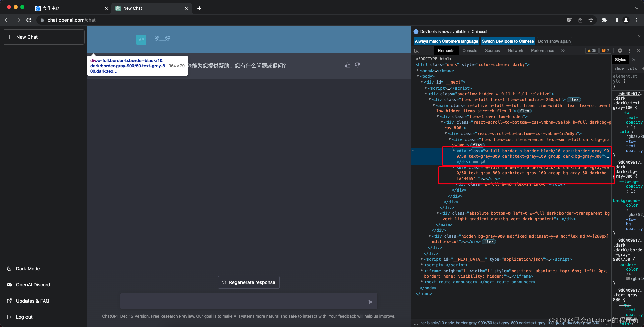Dismiss the DevTools language notification
The width and height of the screenshot is (644, 327).
click(x=639, y=36)
